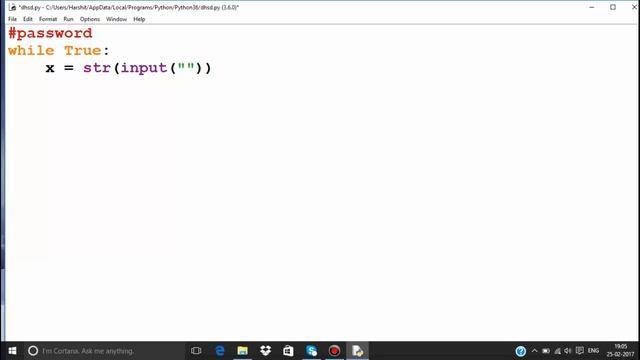
Task: Open the Window menu
Action: pos(116,19)
